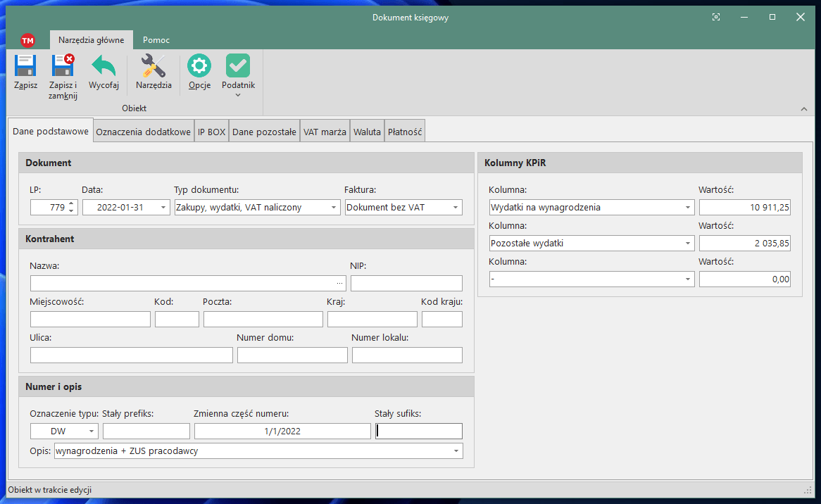Open the Narzędzia tools icon
The width and height of the screenshot is (821, 504).
coord(153,67)
